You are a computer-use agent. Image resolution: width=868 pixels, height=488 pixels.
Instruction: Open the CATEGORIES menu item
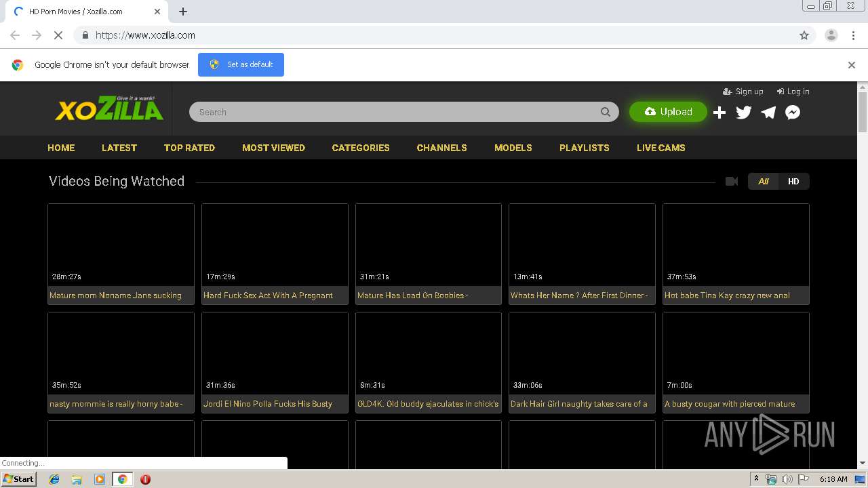point(361,148)
